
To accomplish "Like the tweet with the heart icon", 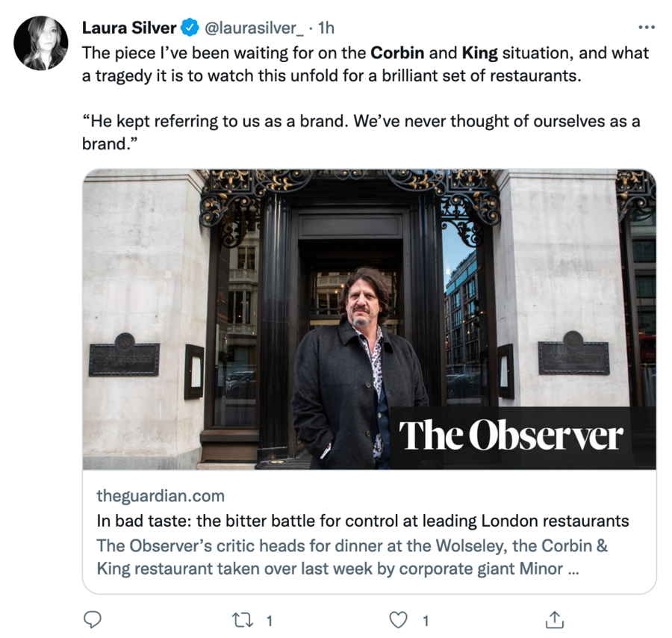I will pos(399,619).
